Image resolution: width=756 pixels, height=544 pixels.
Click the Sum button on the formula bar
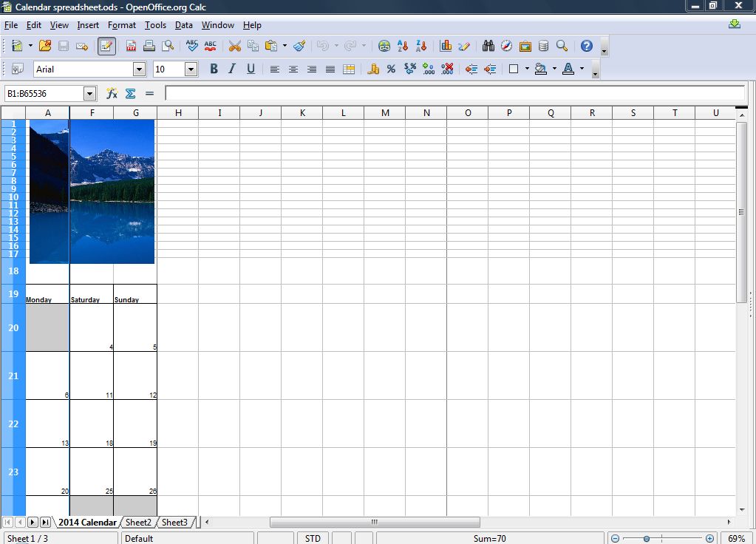(x=129, y=93)
